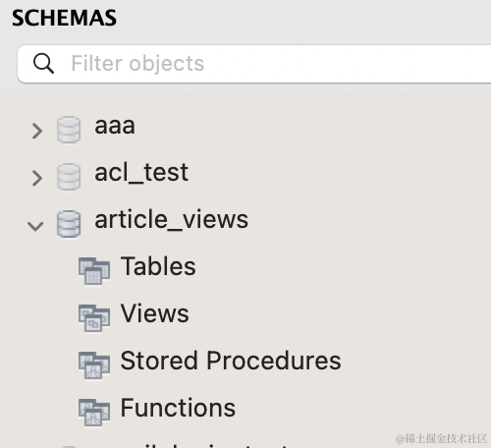Select the aaa schema name
The height and width of the screenshot is (448, 491).
[x=115, y=126]
